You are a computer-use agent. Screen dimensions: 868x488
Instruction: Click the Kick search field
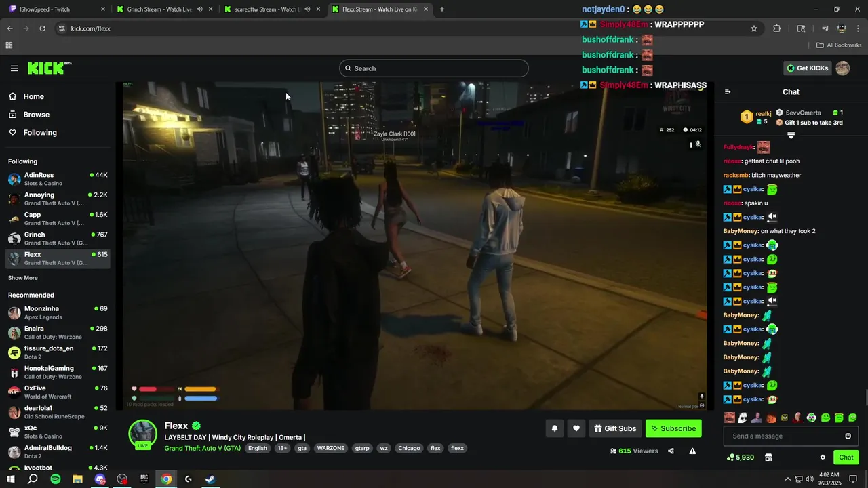[434, 68]
